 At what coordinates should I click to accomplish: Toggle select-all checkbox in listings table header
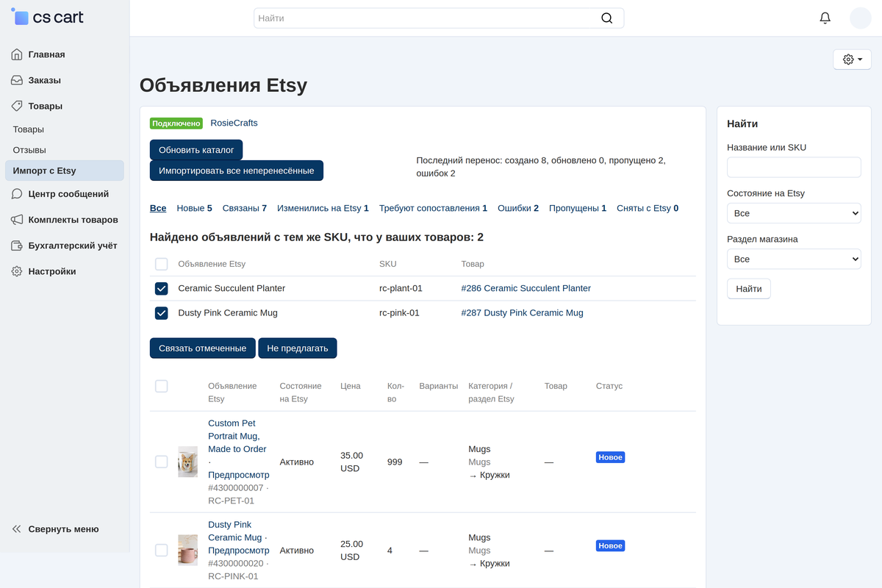[162, 386]
